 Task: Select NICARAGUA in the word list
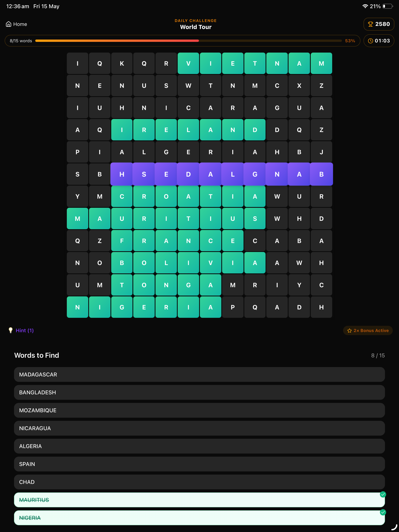click(199, 428)
